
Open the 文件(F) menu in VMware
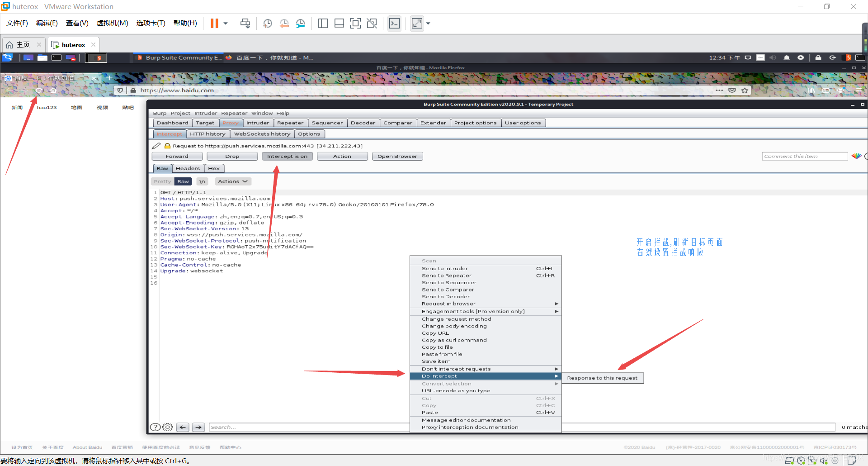(x=17, y=23)
